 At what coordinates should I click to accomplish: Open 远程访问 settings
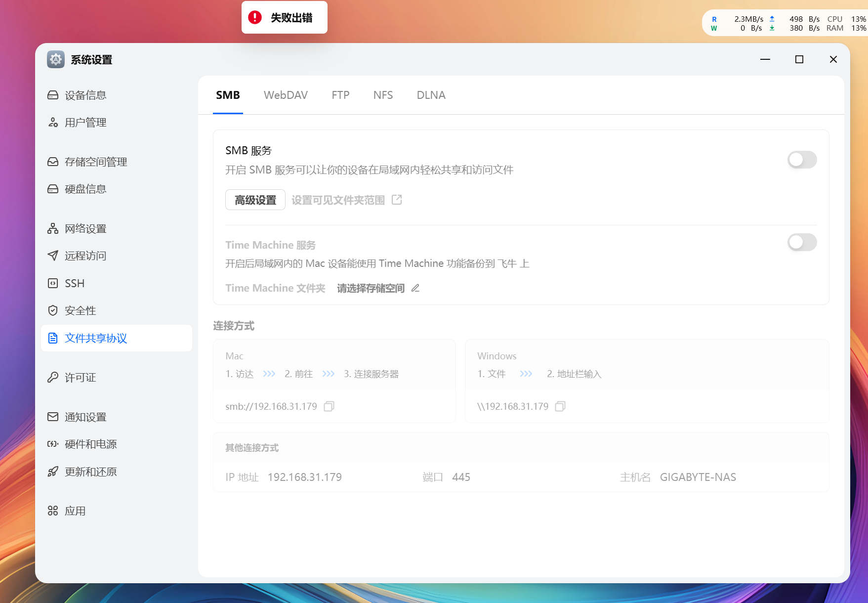(117, 256)
